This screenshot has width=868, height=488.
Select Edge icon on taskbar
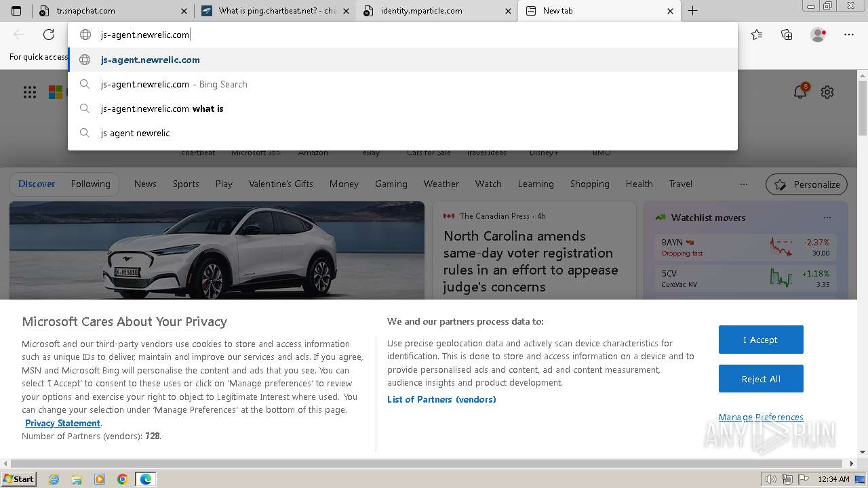tap(146, 479)
